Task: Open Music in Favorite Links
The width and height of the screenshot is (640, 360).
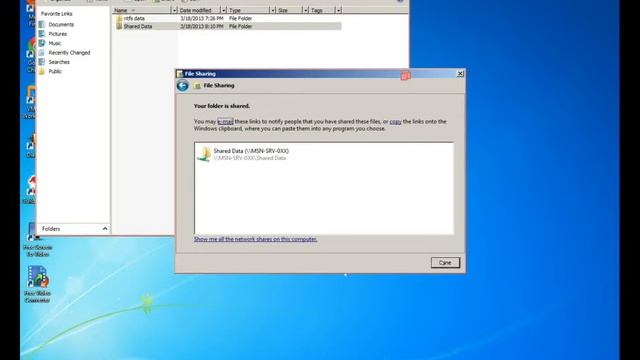Action: click(x=55, y=43)
